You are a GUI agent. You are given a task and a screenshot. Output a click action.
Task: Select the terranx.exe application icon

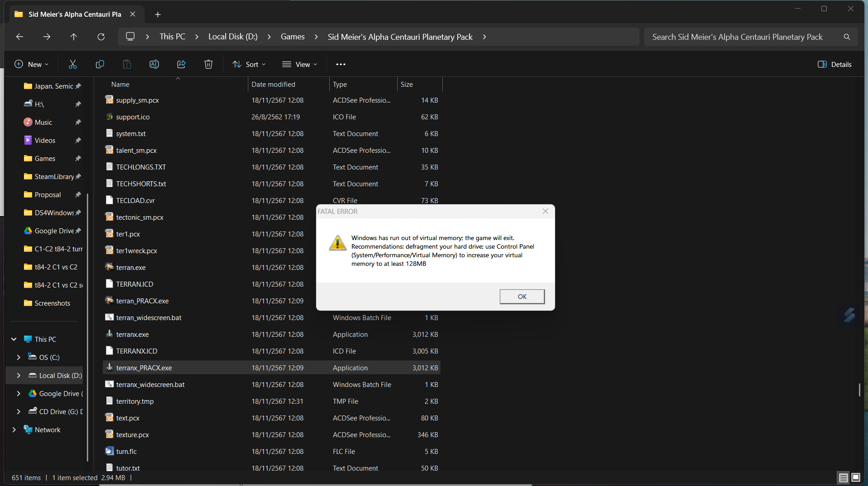(109, 334)
